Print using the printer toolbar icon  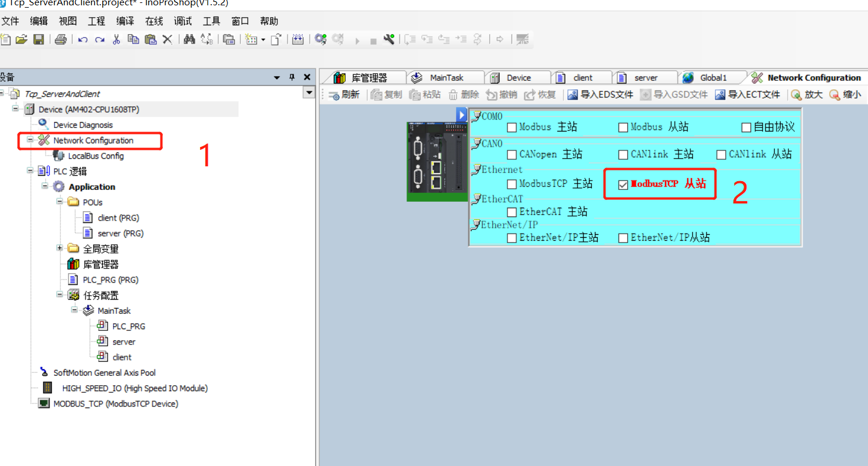coord(60,40)
